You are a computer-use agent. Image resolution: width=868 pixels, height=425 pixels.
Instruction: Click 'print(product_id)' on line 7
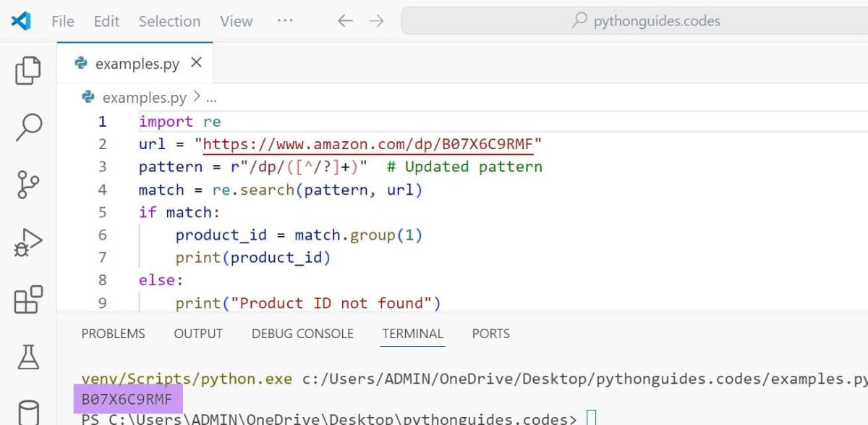252,258
